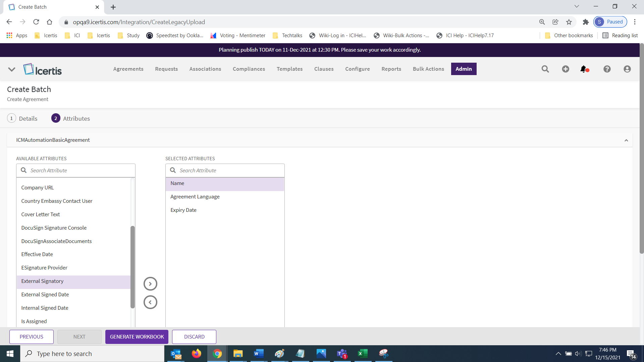The width and height of the screenshot is (644, 362).
Task: Collapse the ICMAutomationBasicAgreement section
Action: click(x=626, y=140)
